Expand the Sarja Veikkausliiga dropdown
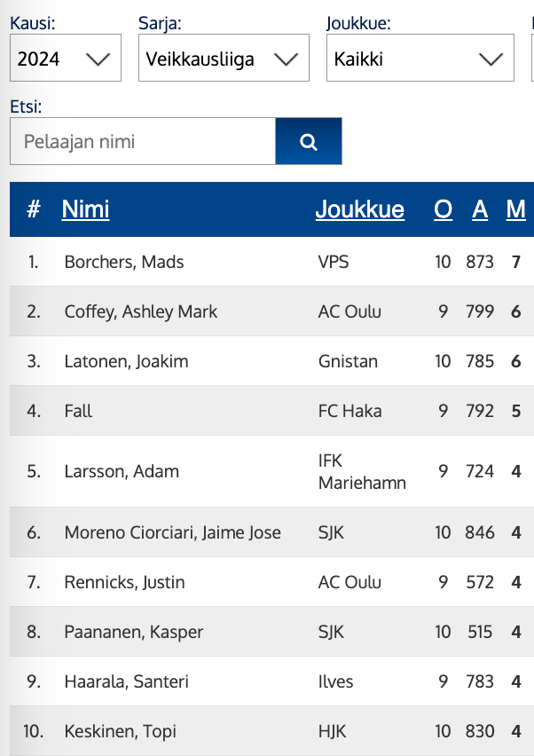This screenshot has width=534, height=756. pyautogui.click(x=224, y=59)
